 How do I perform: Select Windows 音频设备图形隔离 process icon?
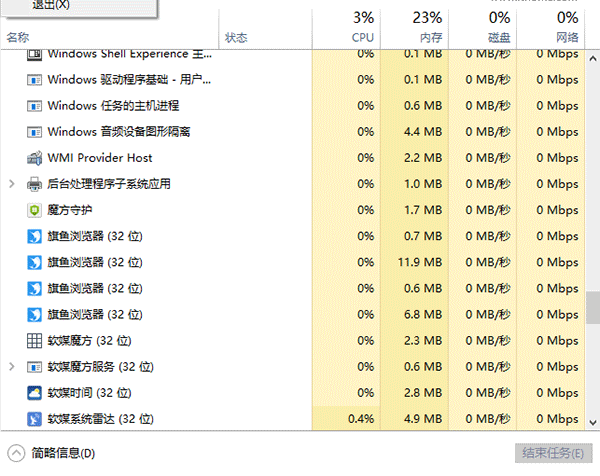point(34,132)
